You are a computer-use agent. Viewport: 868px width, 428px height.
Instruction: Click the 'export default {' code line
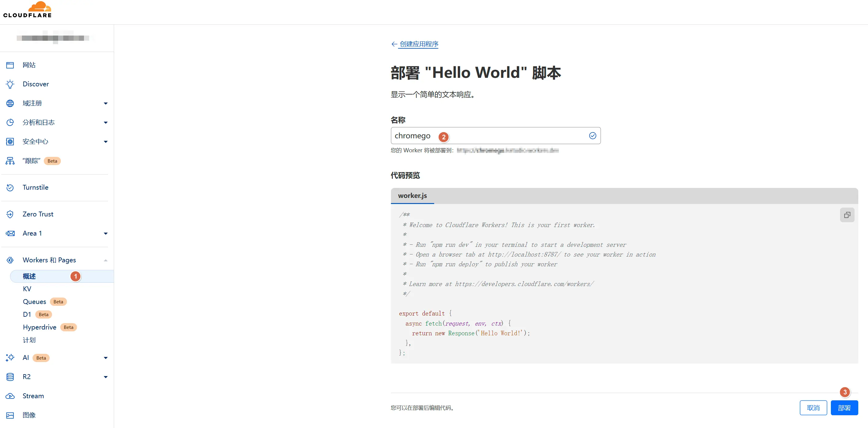[x=425, y=313]
